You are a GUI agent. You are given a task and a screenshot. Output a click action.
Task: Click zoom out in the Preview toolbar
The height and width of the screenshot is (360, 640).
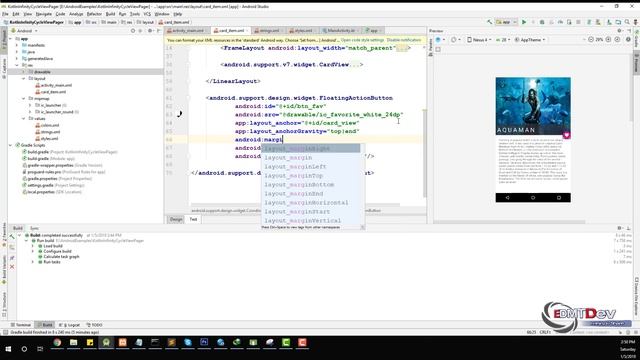591,40
